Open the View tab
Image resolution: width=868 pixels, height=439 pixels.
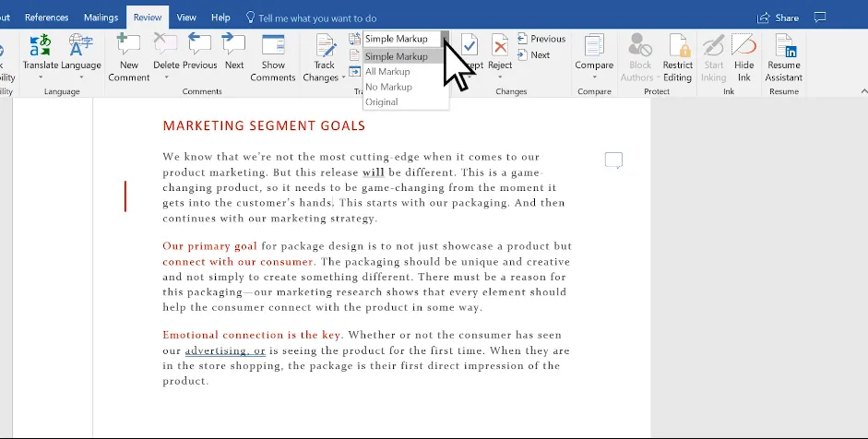186,18
